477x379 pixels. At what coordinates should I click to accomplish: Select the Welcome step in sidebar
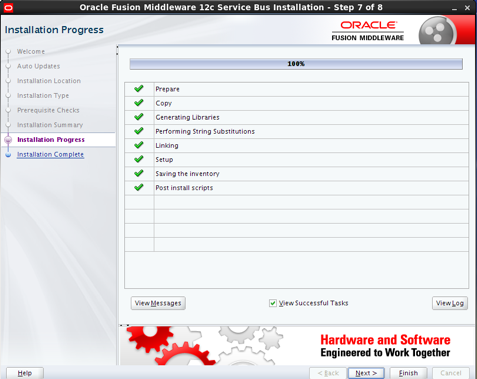pyautogui.click(x=31, y=52)
